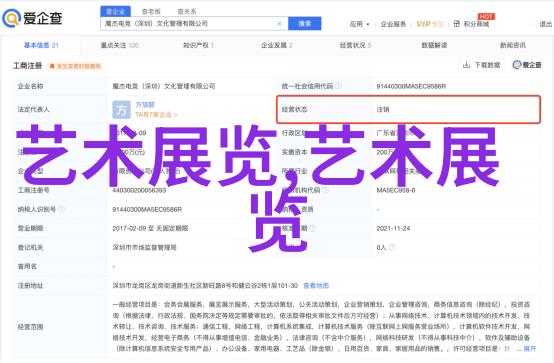
Task: Click the code in the 纳税人识别号 row
Action: tap(147, 209)
